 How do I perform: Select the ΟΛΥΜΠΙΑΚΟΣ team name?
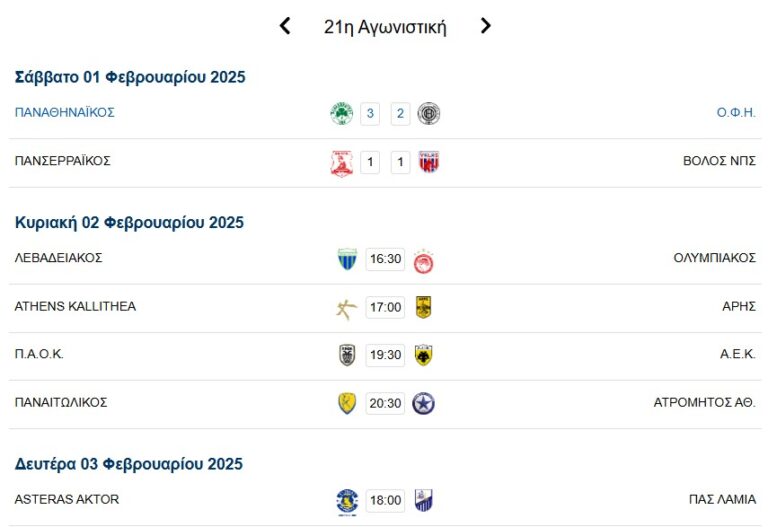(x=714, y=258)
